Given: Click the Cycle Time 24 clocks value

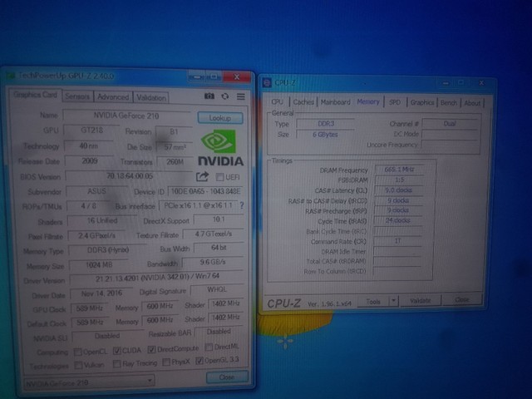Looking at the screenshot, I should (x=397, y=220).
